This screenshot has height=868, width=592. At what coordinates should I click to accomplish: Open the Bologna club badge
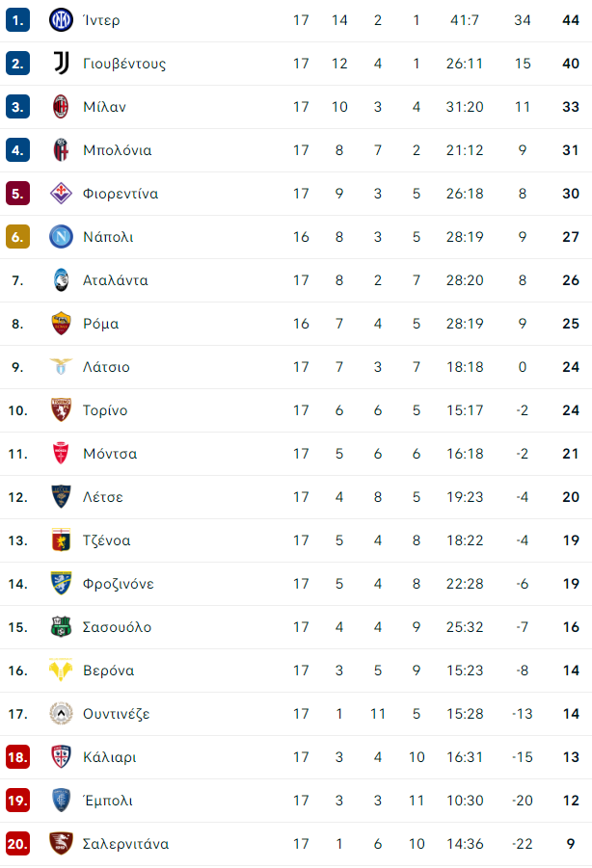61,150
